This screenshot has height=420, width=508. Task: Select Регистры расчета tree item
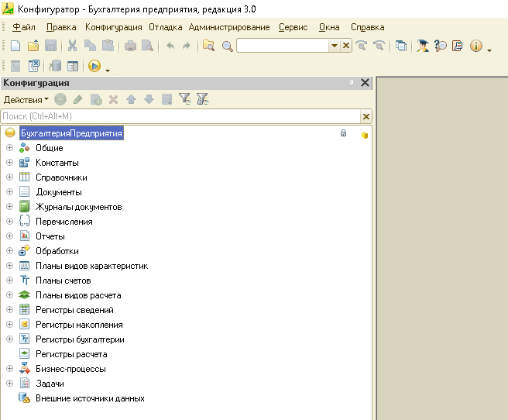coord(71,354)
